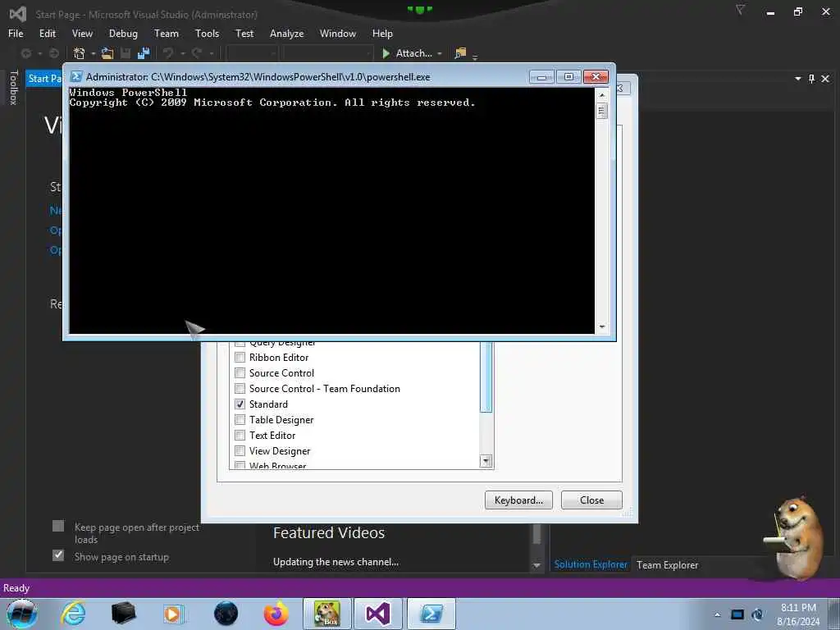The image size is (840, 630).
Task: Launch Internet Explorer from the taskbar
Action: [x=73, y=614]
